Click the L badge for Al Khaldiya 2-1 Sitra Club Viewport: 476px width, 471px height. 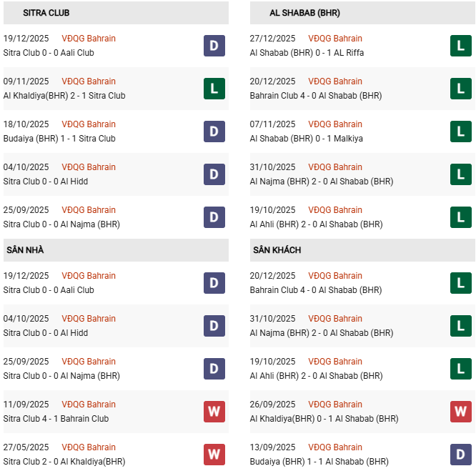pos(214,89)
